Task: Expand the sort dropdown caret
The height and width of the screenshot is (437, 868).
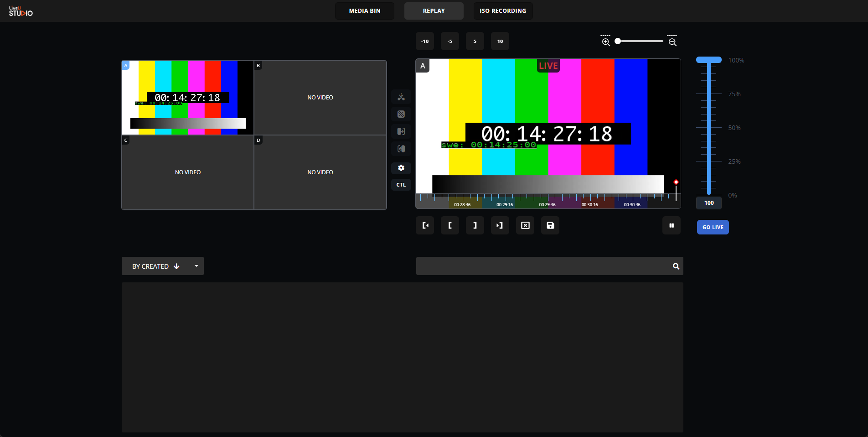Action: pos(196,266)
